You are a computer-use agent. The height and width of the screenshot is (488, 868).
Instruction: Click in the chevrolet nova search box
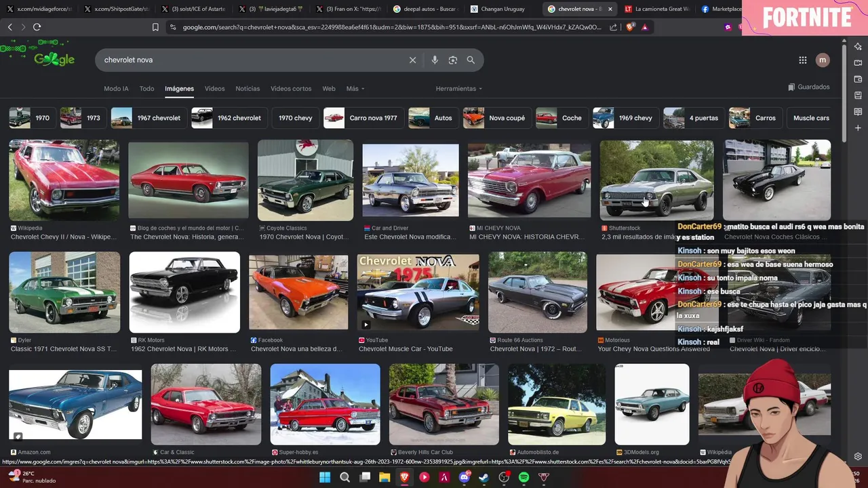[251, 60]
